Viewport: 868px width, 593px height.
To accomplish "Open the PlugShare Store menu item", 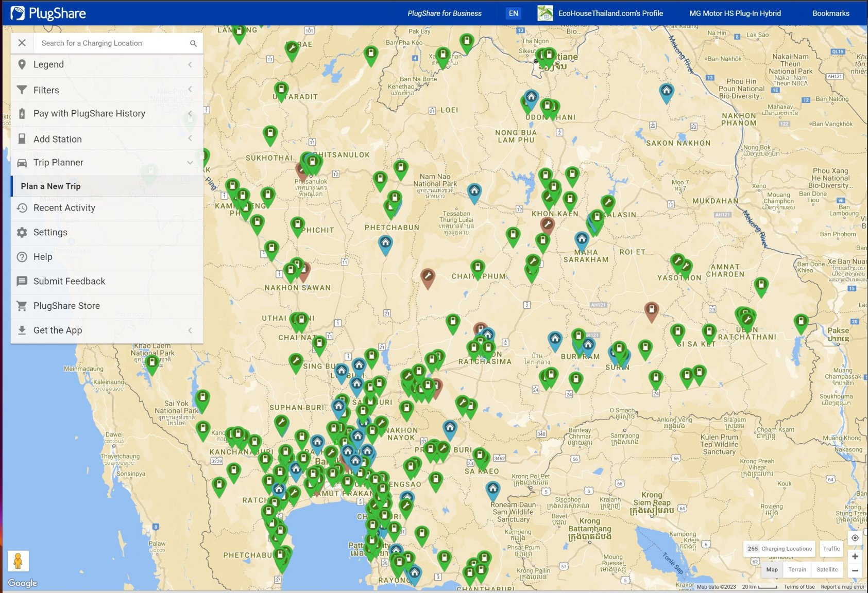I will click(107, 306).
